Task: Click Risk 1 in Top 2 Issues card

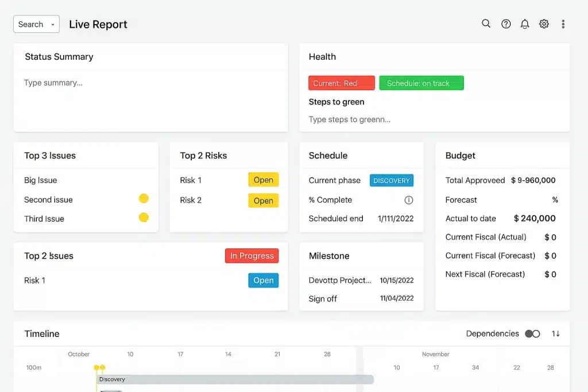Action: pyautogui.click(x=34, y=280)
